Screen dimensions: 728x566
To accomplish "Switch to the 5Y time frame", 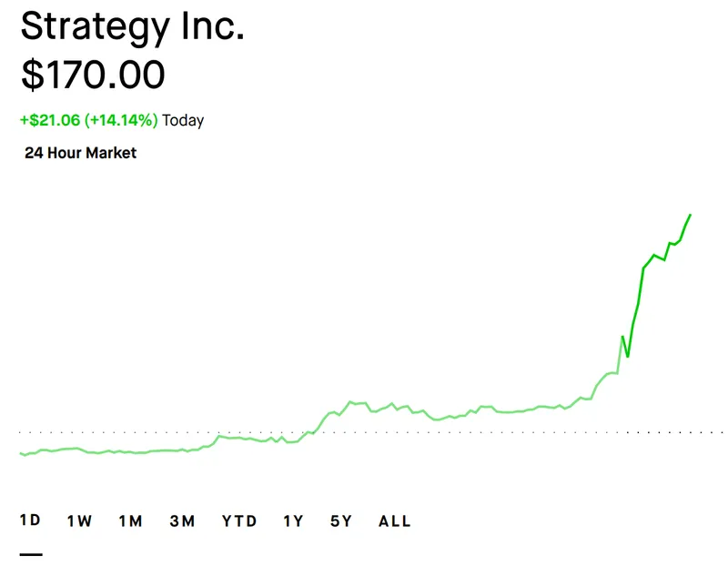I will coord(342,521).
